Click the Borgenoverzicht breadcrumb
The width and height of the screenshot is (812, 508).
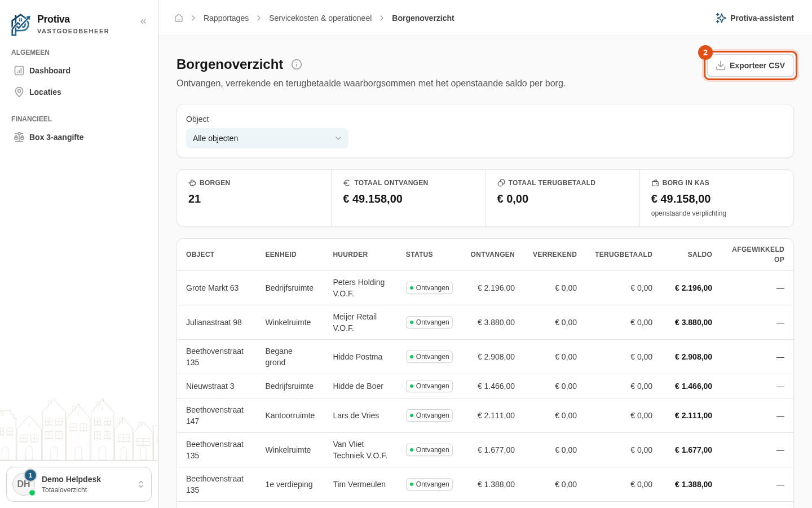[423, 18]
